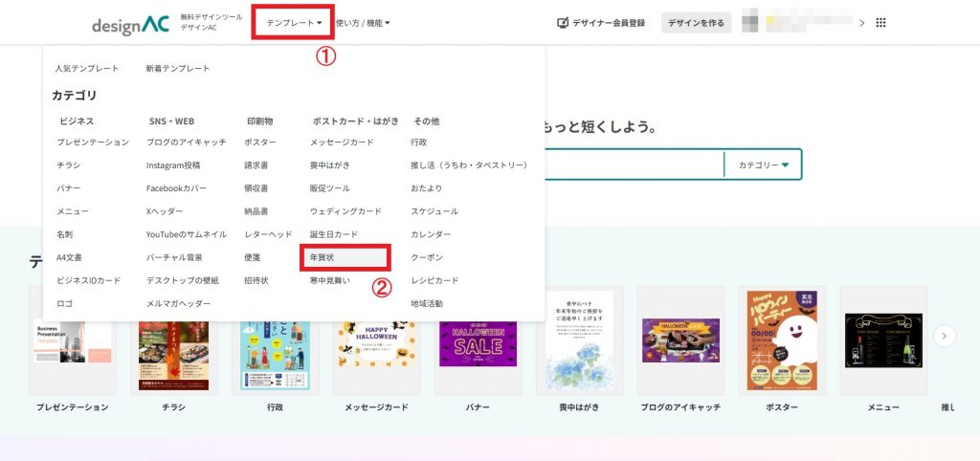
Task: Open the メニュー template thumbnail
Action: click(x=883, y=340)
